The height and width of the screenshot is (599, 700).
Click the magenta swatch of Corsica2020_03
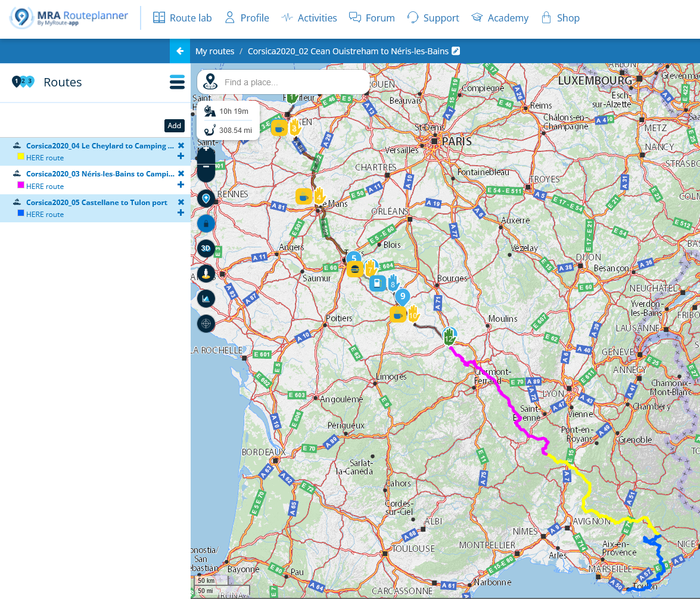point(21,185)
